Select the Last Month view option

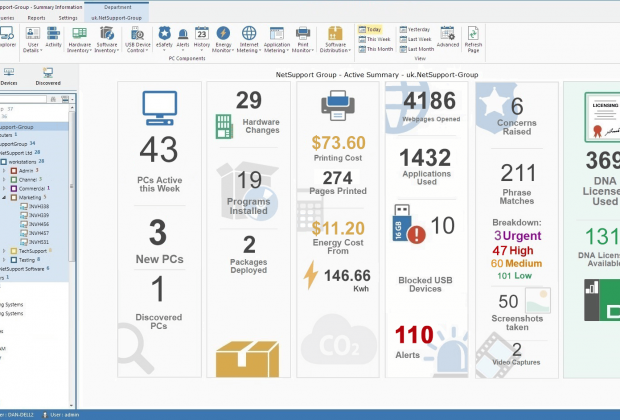pyautogui.click(x=417, y=49)
